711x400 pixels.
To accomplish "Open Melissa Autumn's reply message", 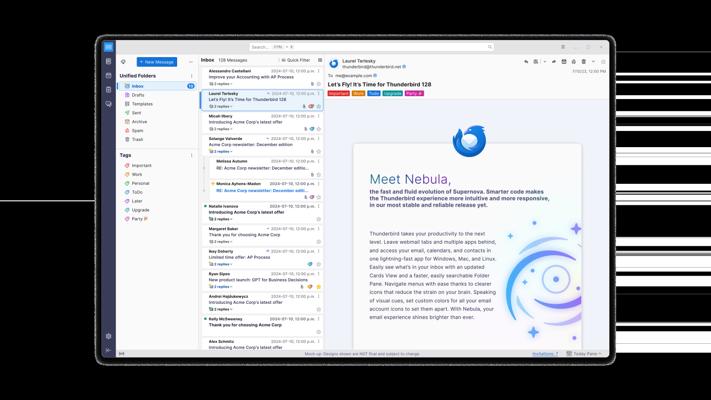I will pos(266,167).
